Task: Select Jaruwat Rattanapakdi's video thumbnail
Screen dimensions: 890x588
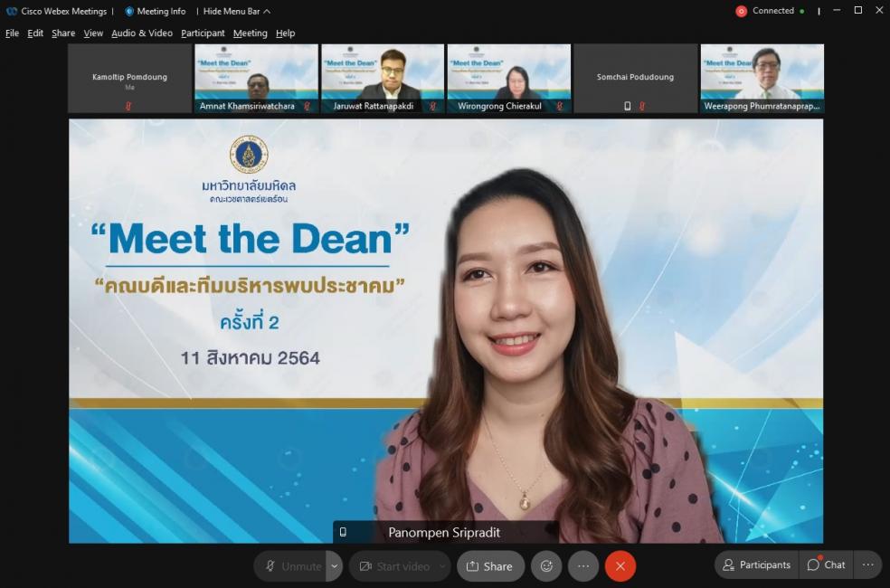Action: [x=383, y=78]
